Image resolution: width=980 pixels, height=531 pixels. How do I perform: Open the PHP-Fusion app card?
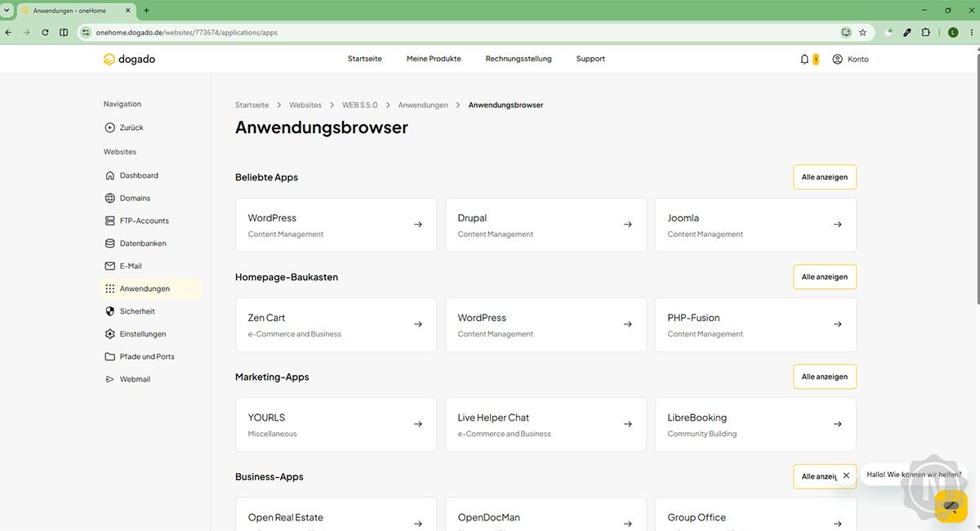755,324
